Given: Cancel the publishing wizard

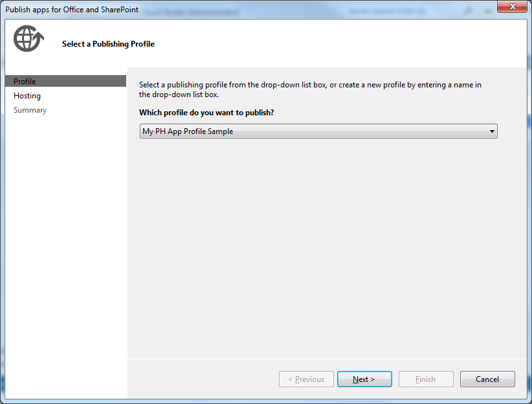Looking at the screenshot, I should 487,379.
